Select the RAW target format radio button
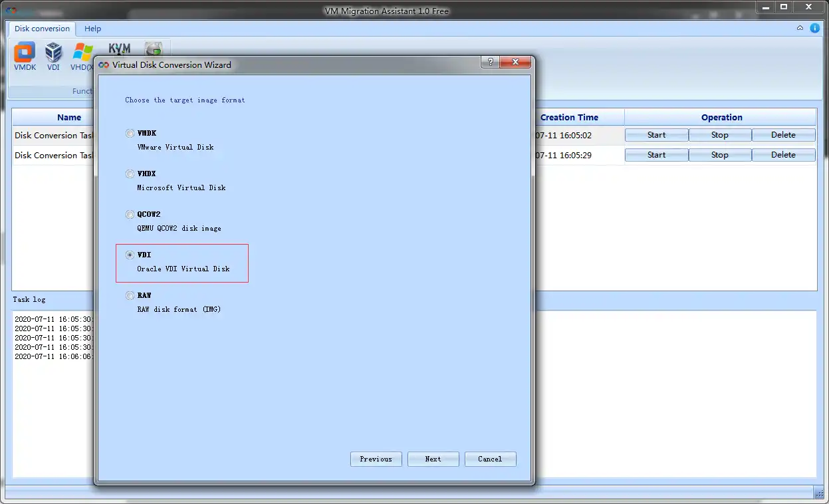Viewport: 829px width, 504px height. pyautogui.click(x=130, y=296)
